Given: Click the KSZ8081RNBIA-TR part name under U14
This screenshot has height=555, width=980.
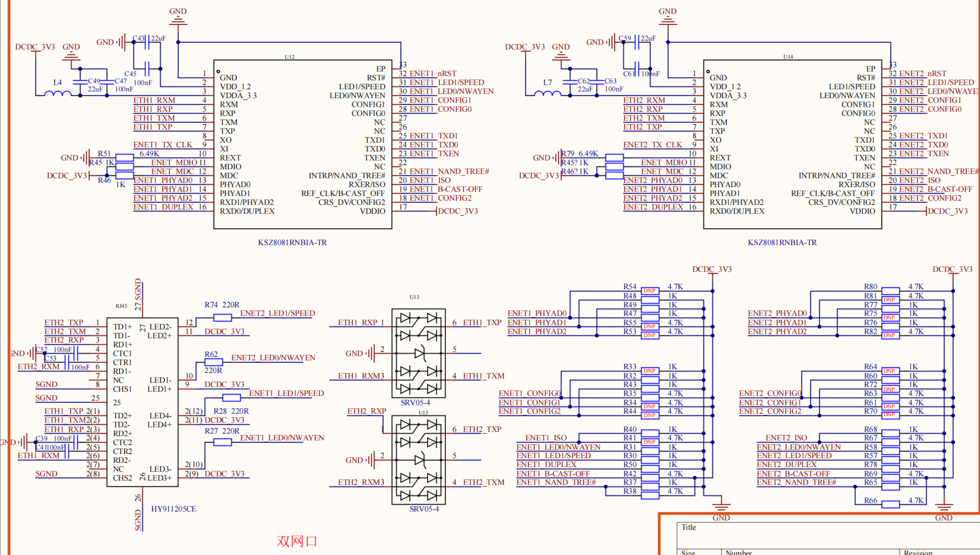Looking at the screenshot, I should click(782, 242).
